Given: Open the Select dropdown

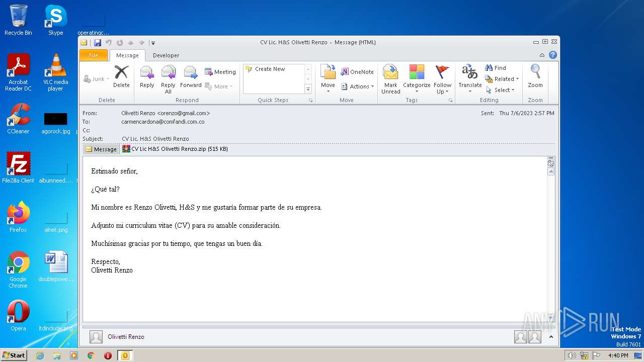Looking at the screenshot, I should pos(501,90).
